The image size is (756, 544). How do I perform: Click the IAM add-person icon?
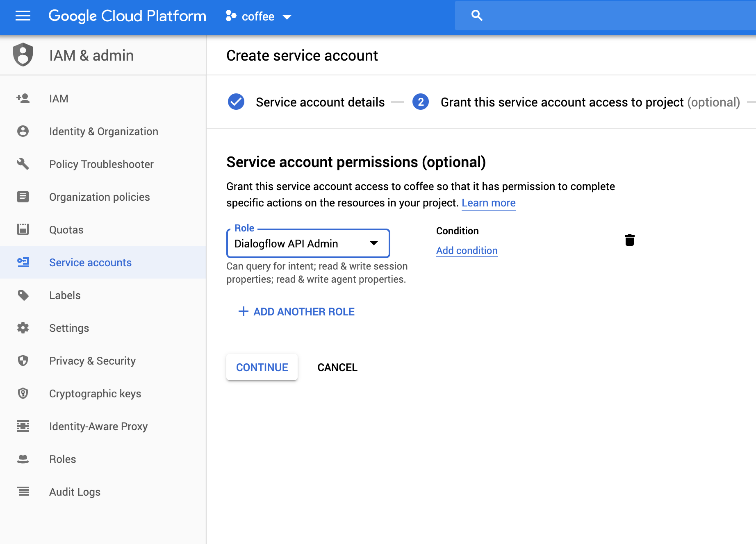point(23,98)
